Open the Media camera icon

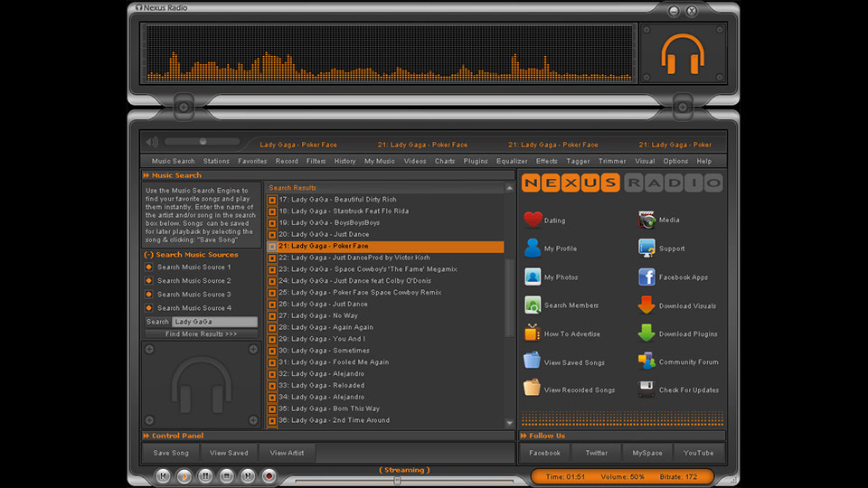tap(646, 220)
